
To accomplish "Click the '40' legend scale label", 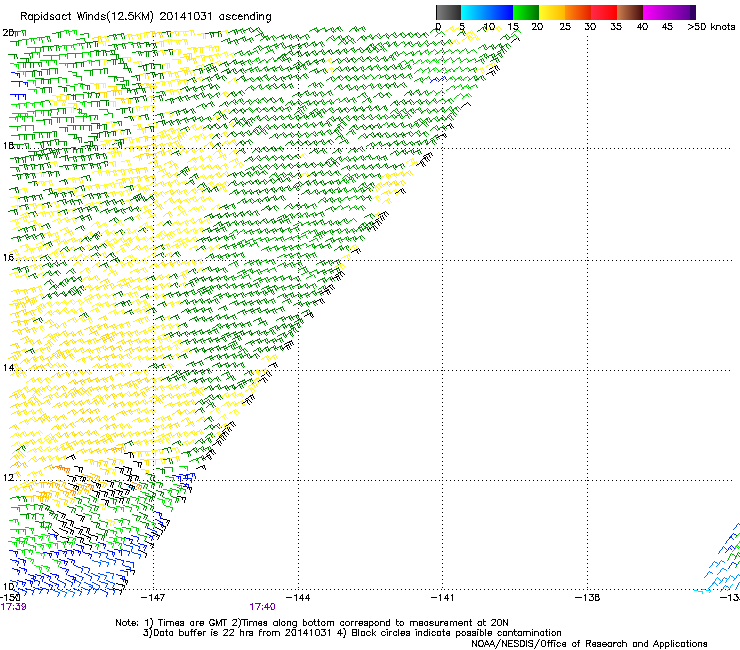I will [x=642, y=27].
